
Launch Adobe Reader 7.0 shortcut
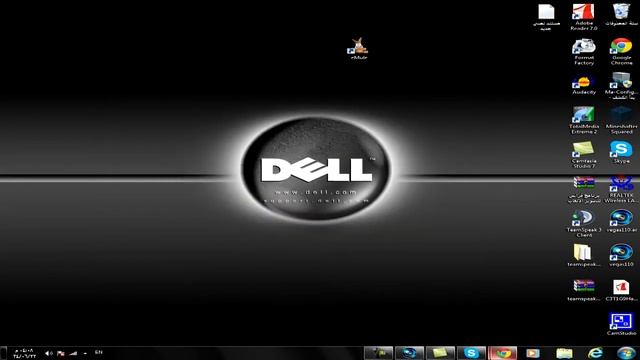point(584,17)
